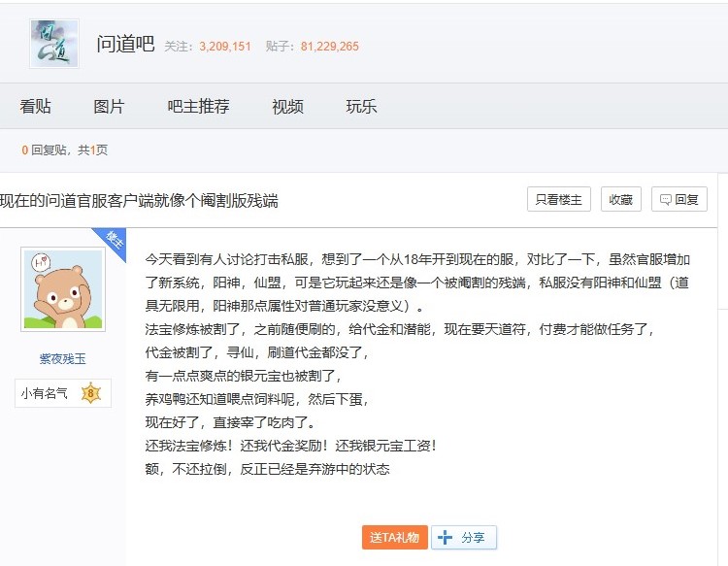Click the post count 81,229,265
This screenshot has width=728, height=566.
330,47
